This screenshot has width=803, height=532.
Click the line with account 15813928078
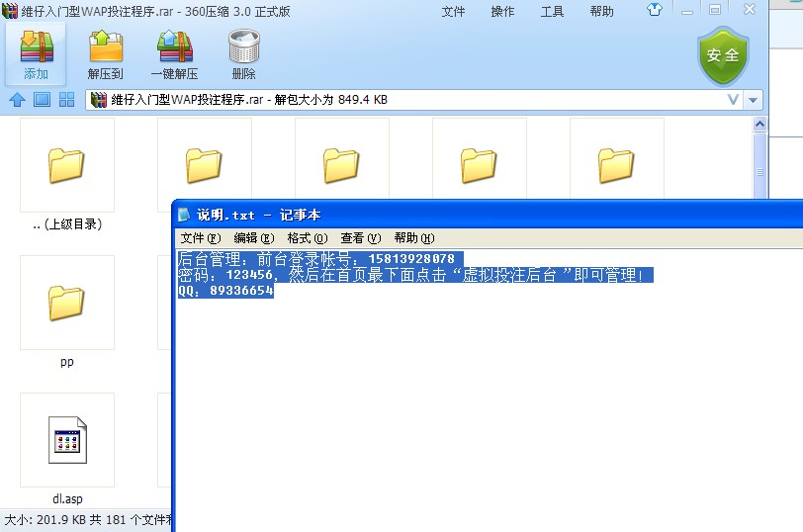pyautogui.click(x=320, y=259)
